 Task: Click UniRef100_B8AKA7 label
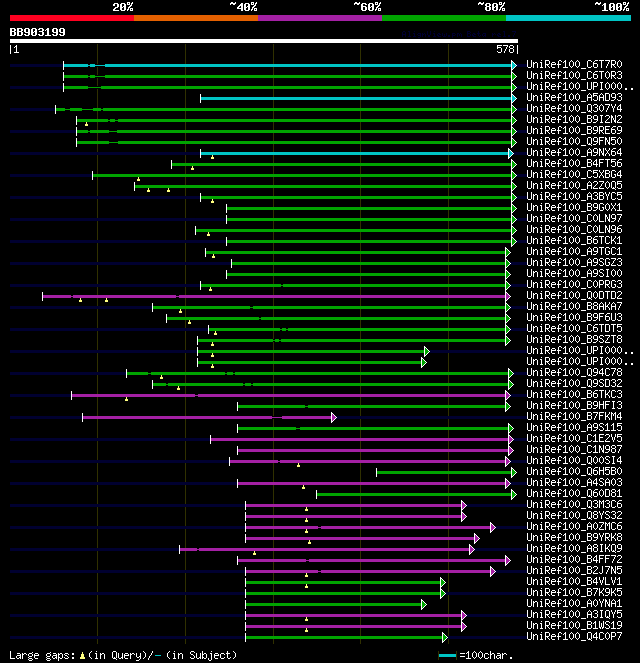coord(574,306)
